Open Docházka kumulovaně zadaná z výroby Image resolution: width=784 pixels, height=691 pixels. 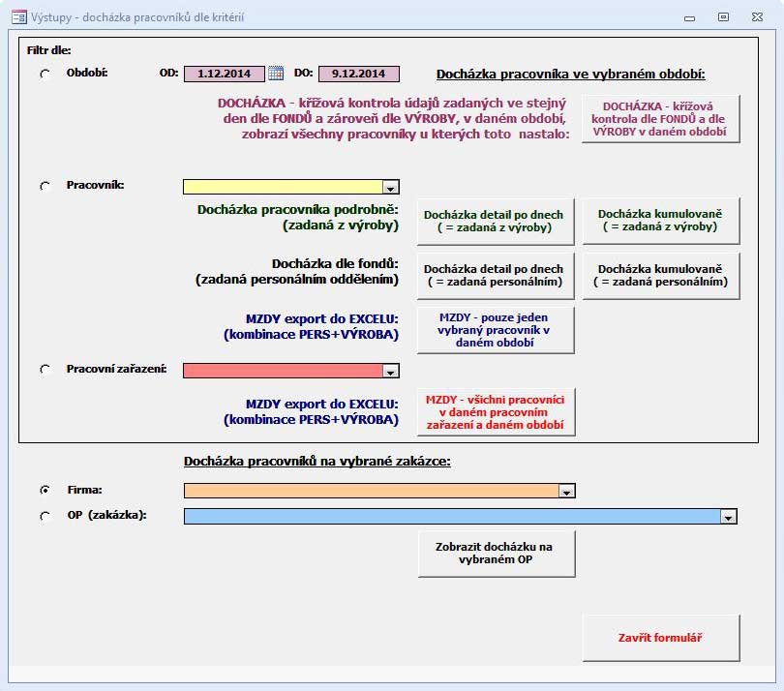coord(660,221)
